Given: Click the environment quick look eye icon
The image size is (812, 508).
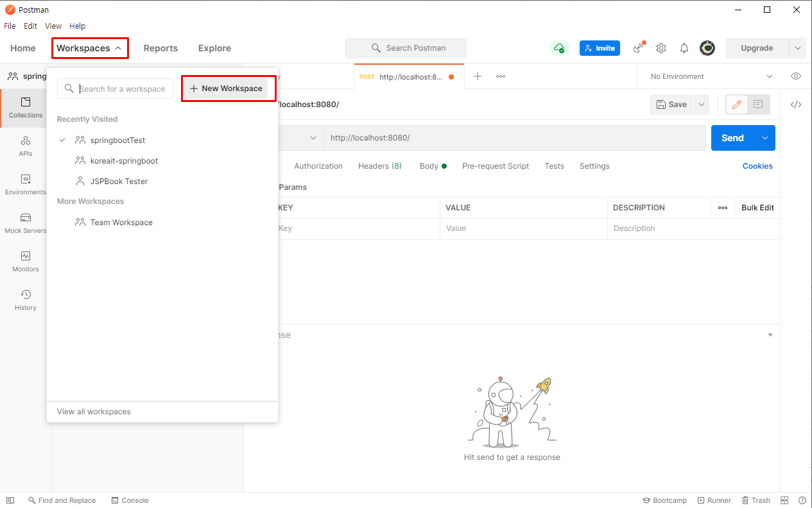Looking at the screenshot, I should pos(796,76).
